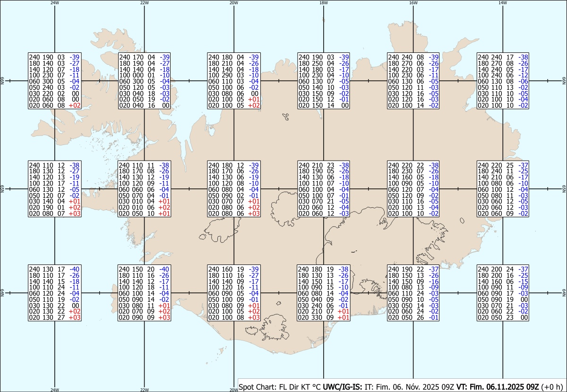
Task: Choose the row '140 160 05 -18'
Action: click(x=413, y=177)
